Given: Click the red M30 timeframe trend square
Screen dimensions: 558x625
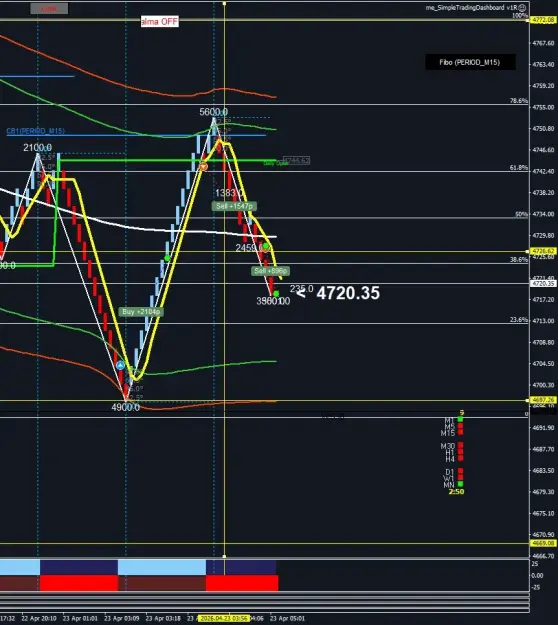Looking at the screenshot, I should tap(461, 445).
